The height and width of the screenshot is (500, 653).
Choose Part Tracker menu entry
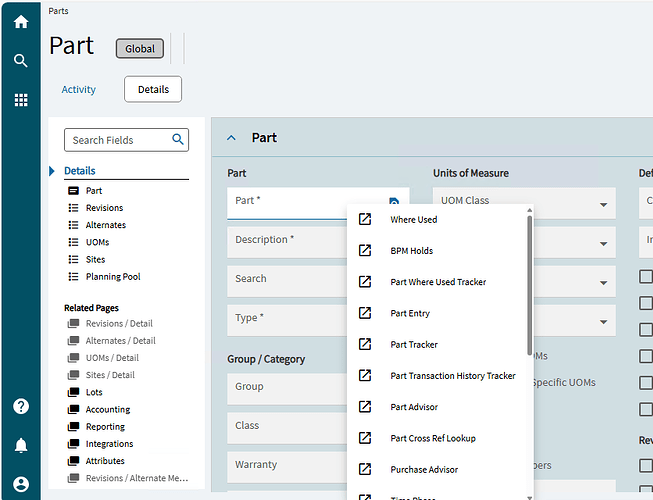414,344
